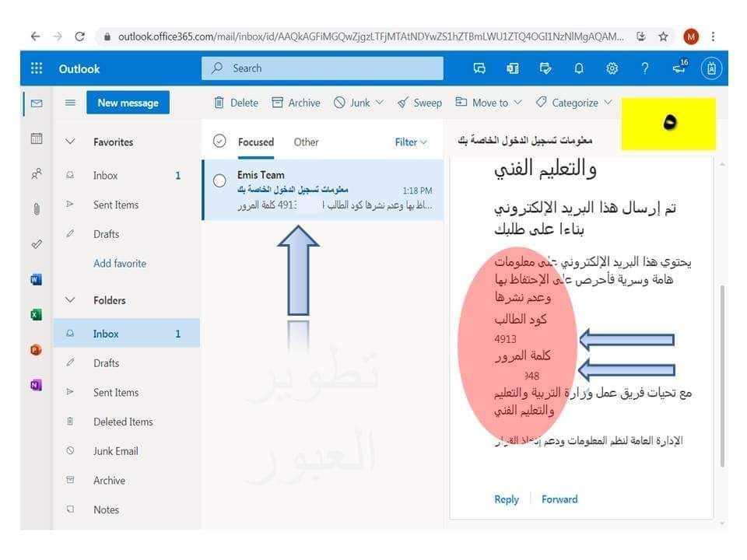Select the Emis Team message circle
747x560 pixels.
point(219,181)
